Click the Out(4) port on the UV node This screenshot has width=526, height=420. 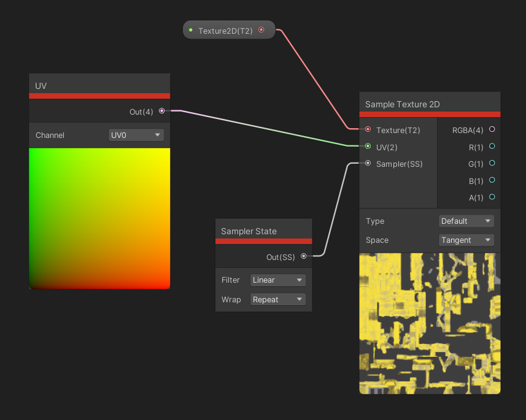(161, 112)
